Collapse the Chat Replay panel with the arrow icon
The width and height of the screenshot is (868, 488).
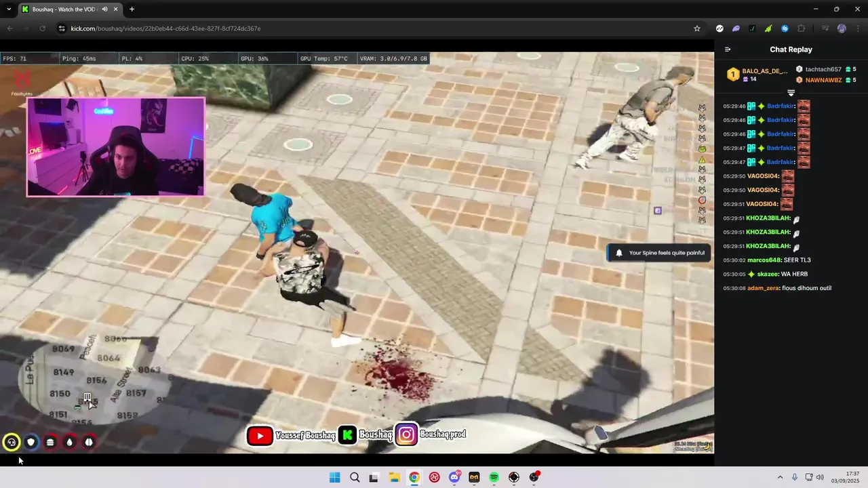pos(728,49)
